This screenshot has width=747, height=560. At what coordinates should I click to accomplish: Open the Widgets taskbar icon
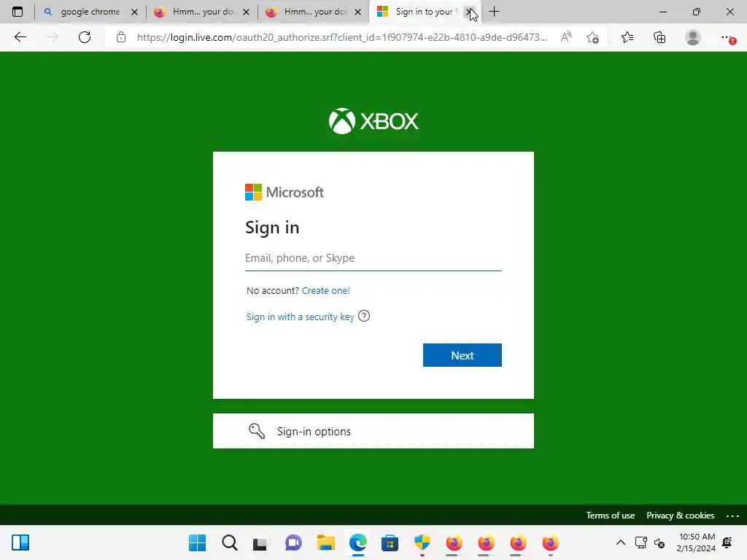pyautogui.click(x=20, y=542)
